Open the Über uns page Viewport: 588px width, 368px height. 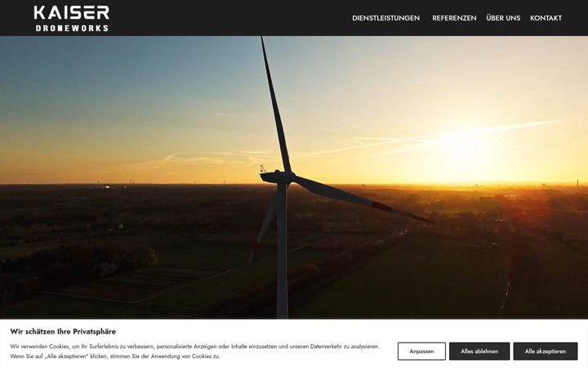(x=503, y=18)
